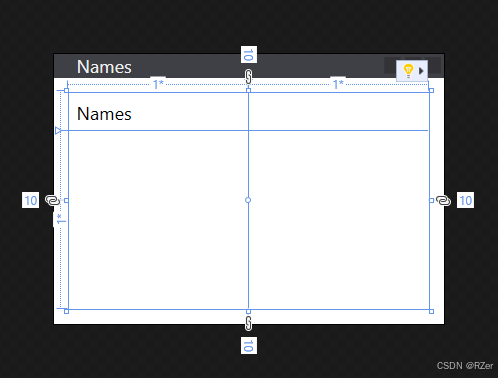Open the left column 1* size label
Screen dimensions: 498x378
[x=158, y=84]
